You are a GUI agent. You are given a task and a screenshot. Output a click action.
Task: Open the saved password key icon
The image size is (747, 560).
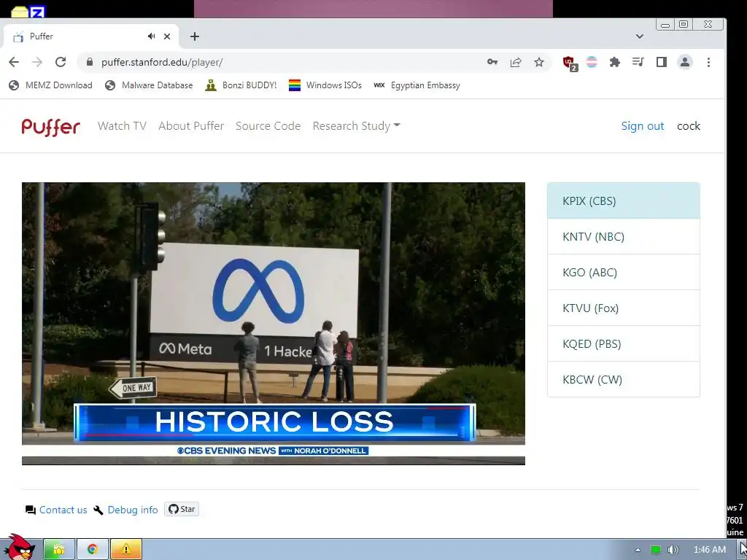pos(492,62)
